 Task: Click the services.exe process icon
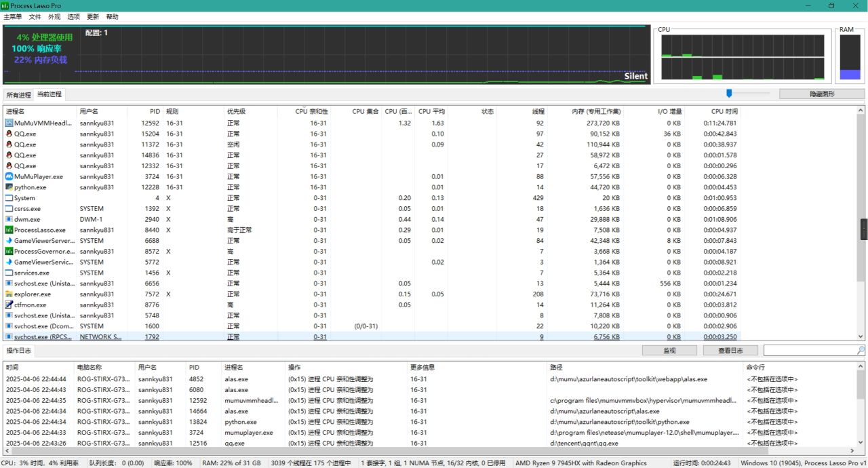(x=9, y=273)
